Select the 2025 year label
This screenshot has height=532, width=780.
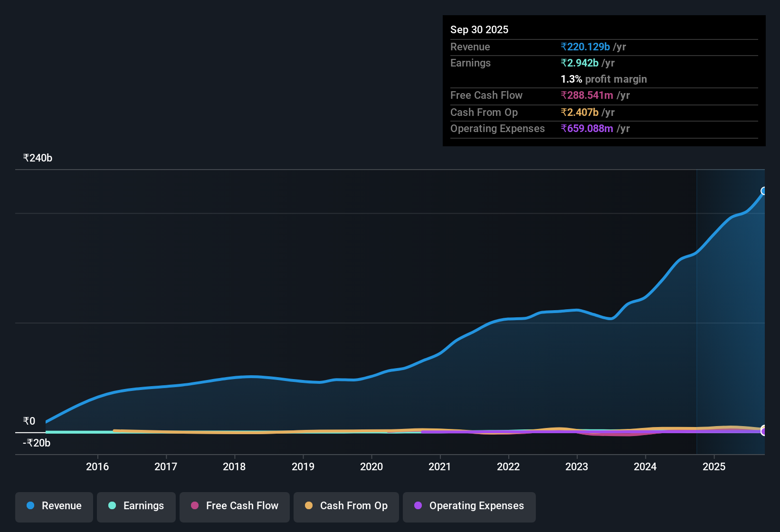tap(714, 466)
